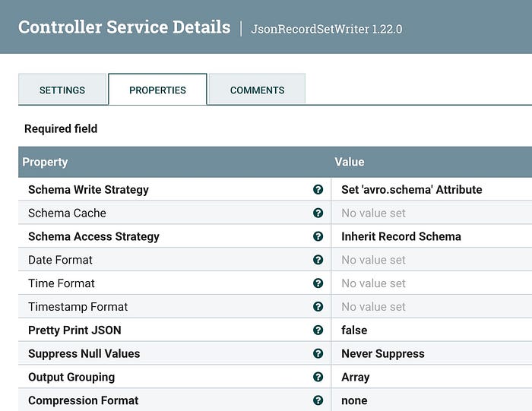The height and width of the screenshot is (411, 532).
Task: Set a value for Date Format
Action: [373, 260]
